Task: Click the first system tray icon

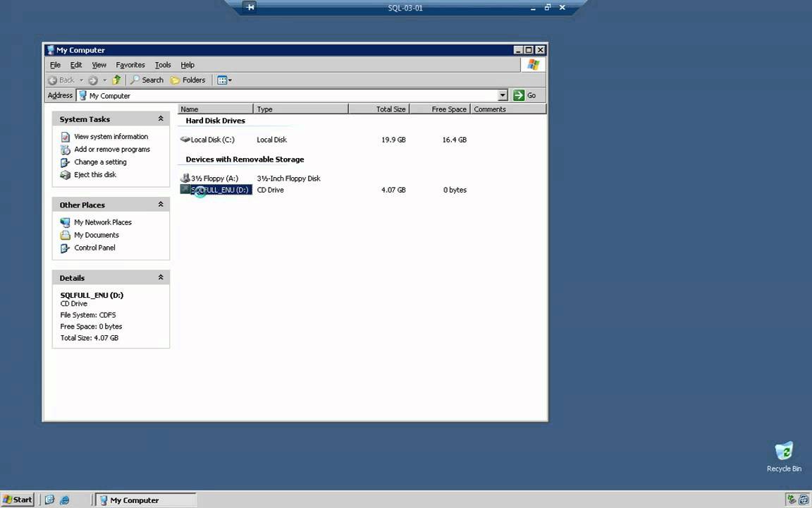Action: [792, 500]
